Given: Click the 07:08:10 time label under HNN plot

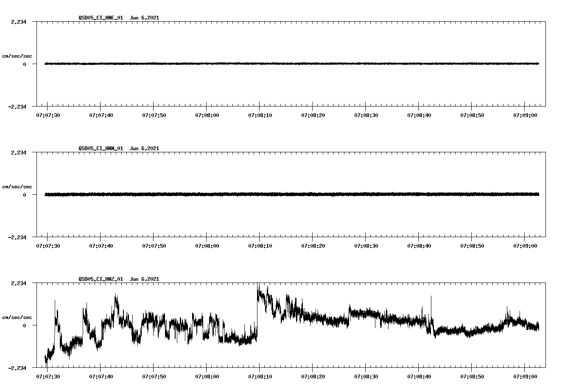Looking at the screenshot, I should tap(260, 246).
